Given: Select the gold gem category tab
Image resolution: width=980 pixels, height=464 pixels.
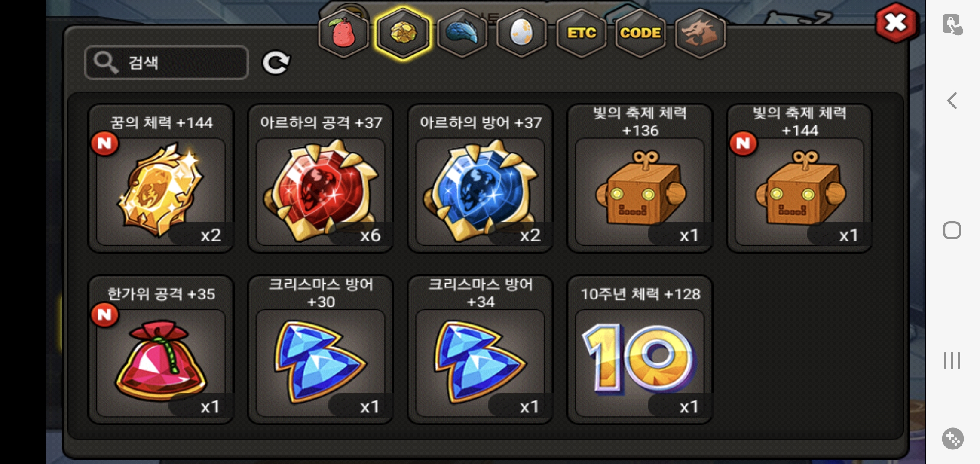Looking at the screenshot, I should [403, 34].
